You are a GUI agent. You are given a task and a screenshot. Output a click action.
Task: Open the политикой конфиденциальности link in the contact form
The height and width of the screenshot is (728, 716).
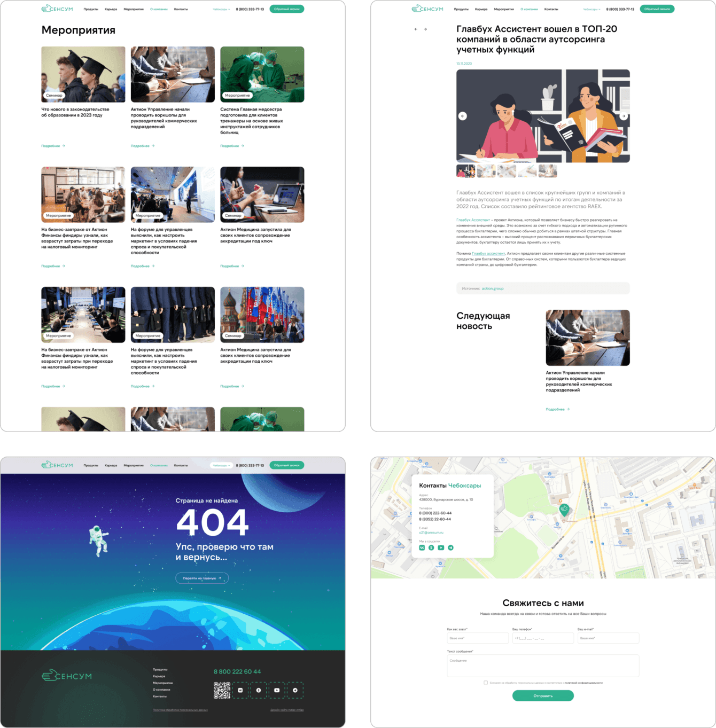coord(583,683)
